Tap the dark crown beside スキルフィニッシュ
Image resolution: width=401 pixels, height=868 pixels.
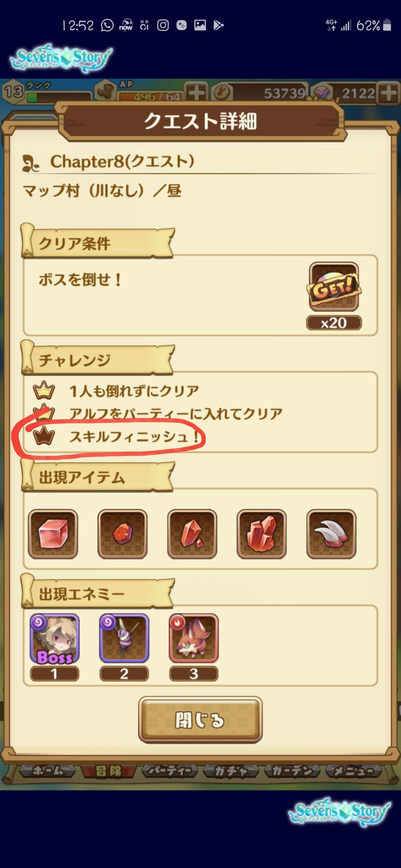tap(44, 436)
